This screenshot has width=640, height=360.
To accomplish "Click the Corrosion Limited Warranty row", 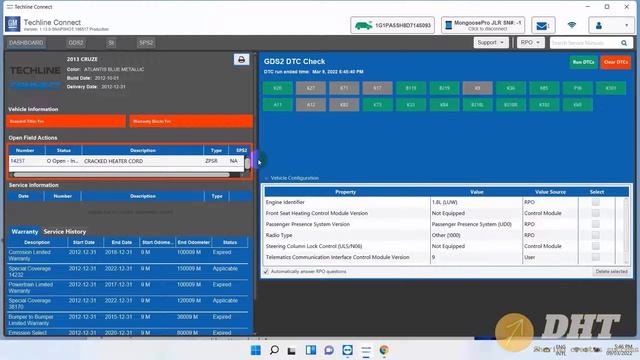I will point(127,256).
